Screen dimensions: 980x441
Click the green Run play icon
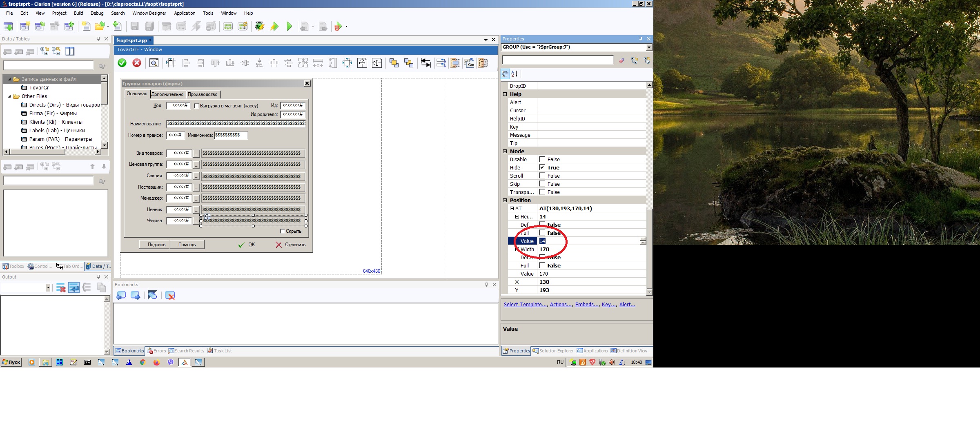(x=290, y=27)
